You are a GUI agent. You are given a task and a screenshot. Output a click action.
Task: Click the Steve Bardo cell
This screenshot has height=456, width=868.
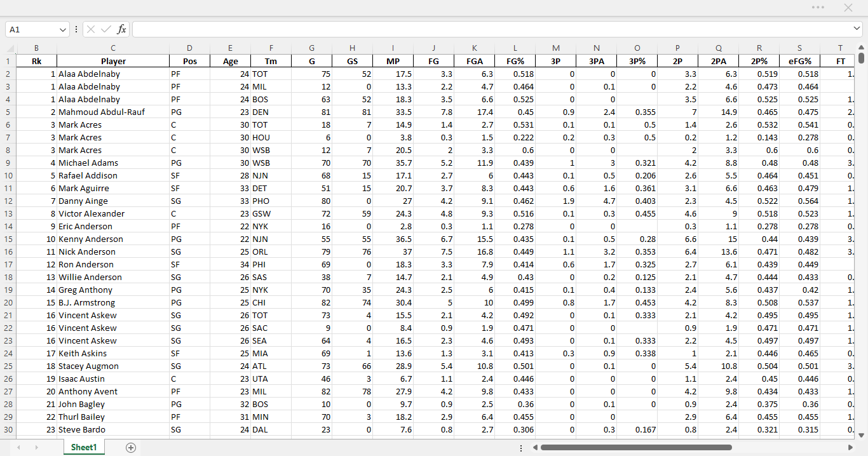(x=113, y=429)
